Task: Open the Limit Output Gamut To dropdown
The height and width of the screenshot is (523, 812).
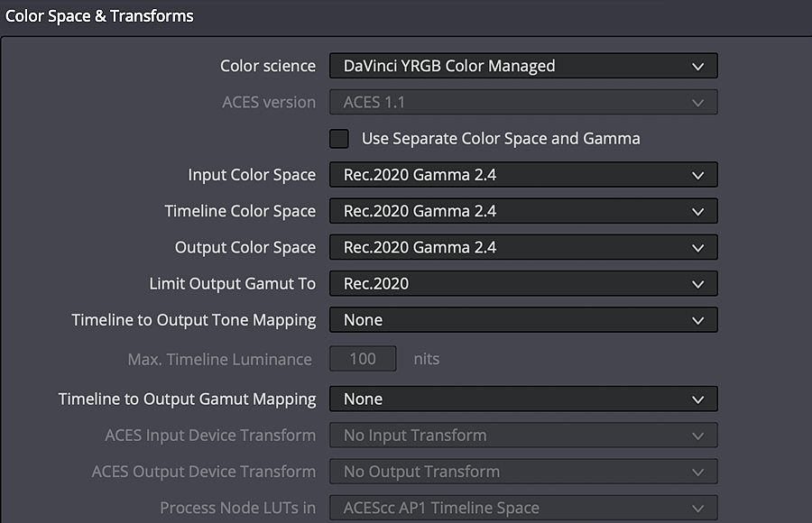Action: pos(523,283)
